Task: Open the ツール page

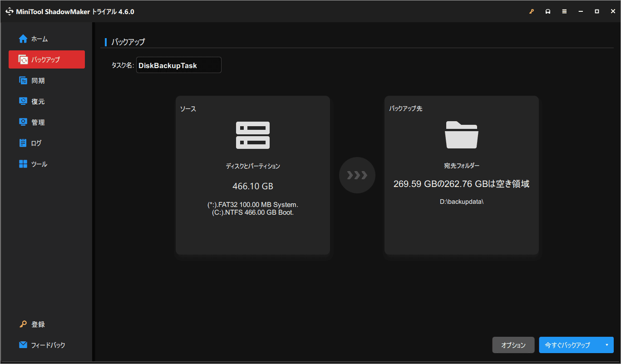Action: click(x=47, y=164)
